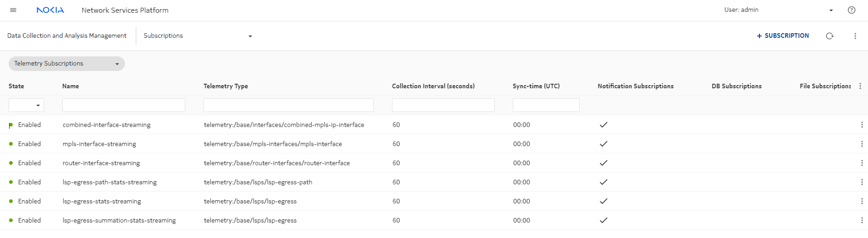Open row actions for combined-interface-streaming
This screenshot has width=868, height=238.
pyautogui.click(x=862, y=125)
